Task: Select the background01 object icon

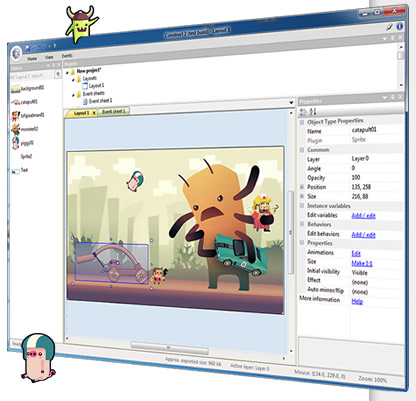Action: (15, 89)
